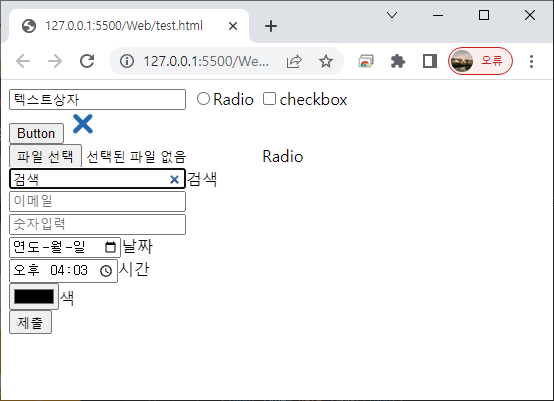
Task: Bookmark this page with the star icon
Action: (325, 61)
